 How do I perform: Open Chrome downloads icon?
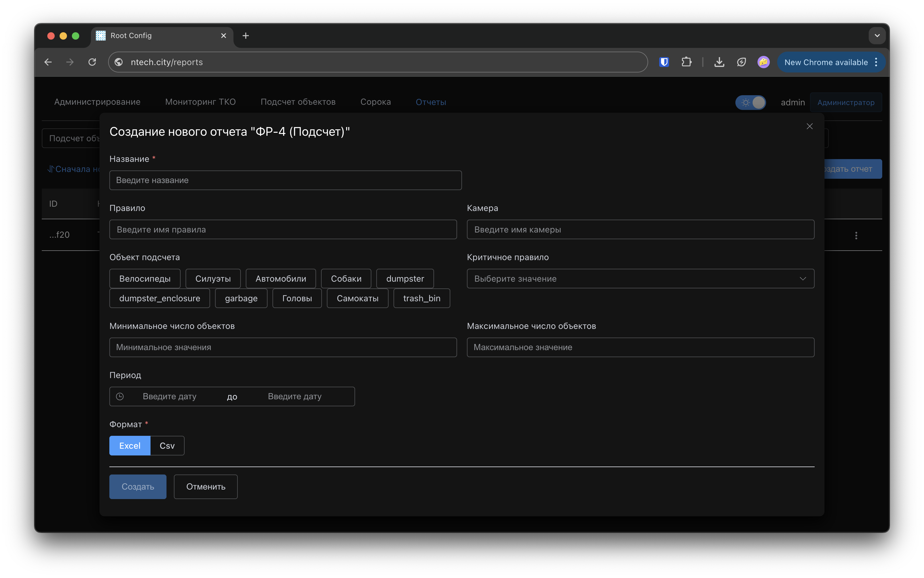coord(719,62)
